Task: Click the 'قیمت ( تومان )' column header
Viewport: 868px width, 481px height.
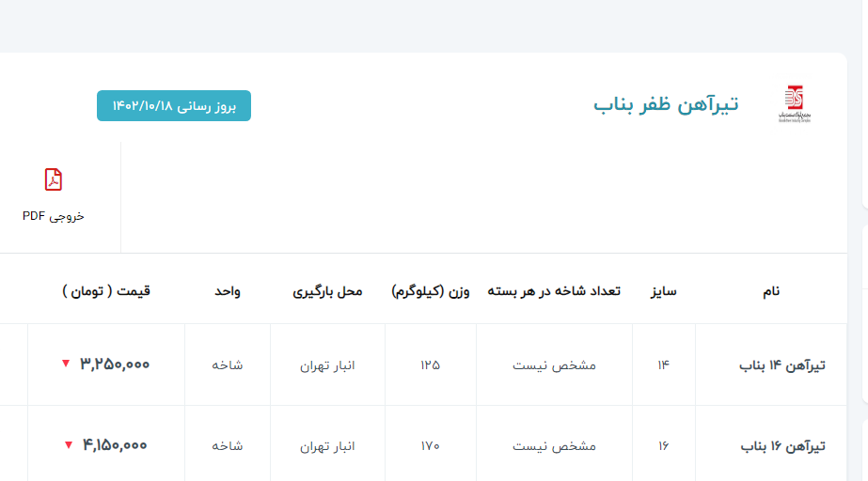Action: (x=106, y=291)
